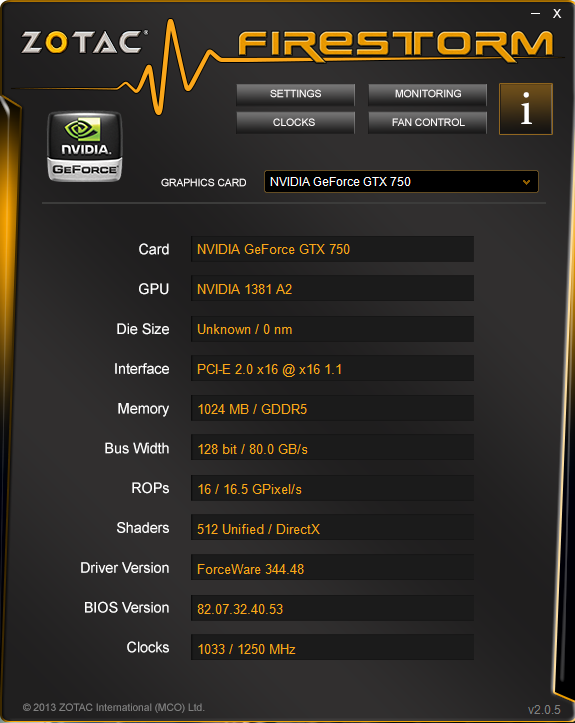
Task: Click the Driver Version ForceWare 344.48 field
Action: coord(332,568)
